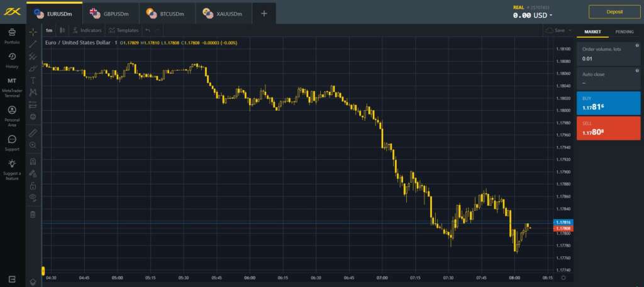Screen dimensions: 644x287
Task: Select the PENDING order tab
Action: [x=625, y=31]
